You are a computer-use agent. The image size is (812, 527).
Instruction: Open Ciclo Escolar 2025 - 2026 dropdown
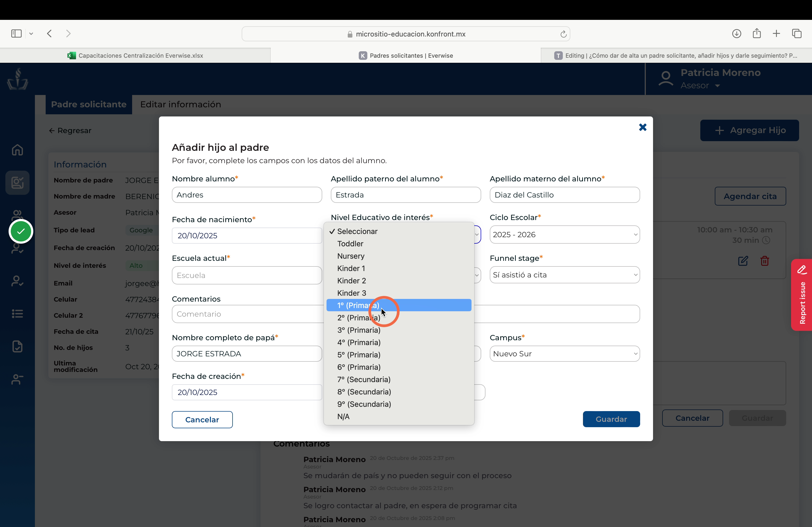click(x=565, y=235)
